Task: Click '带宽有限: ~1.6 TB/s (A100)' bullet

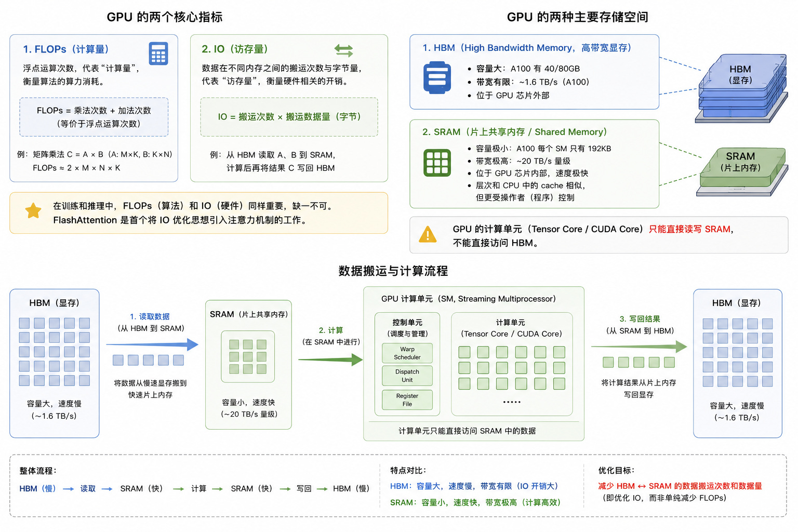Action: 533,82
